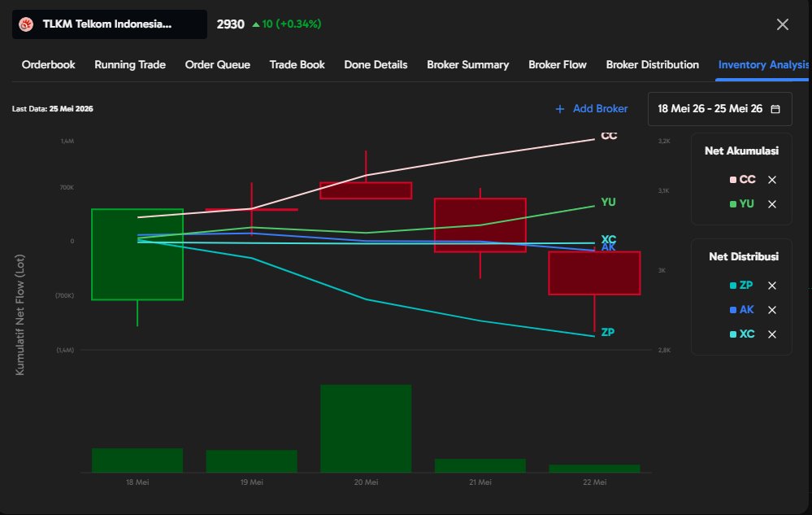Open the 18 Mei 26 - 25 Mei 26 date range picker

pyautogui.click(x=720, y=109)
